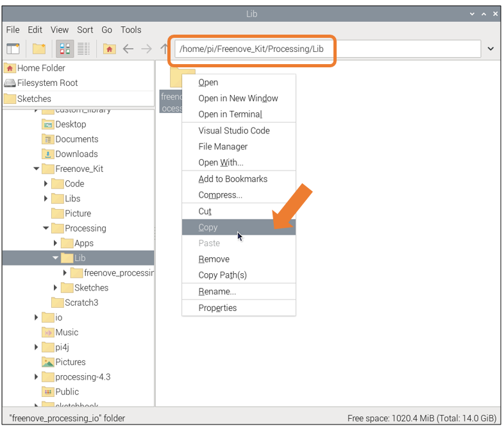This screenshot has width=504, height=429.
Task: Open the side pane toggle icon in toolbar
Action: click(13, 49)
